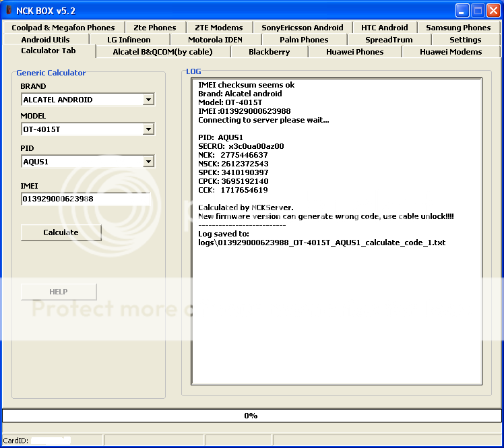Click the progress bar showing 0%
This screenshot has width=504, height=448.
pyautogui.click(x=251, y=416)
